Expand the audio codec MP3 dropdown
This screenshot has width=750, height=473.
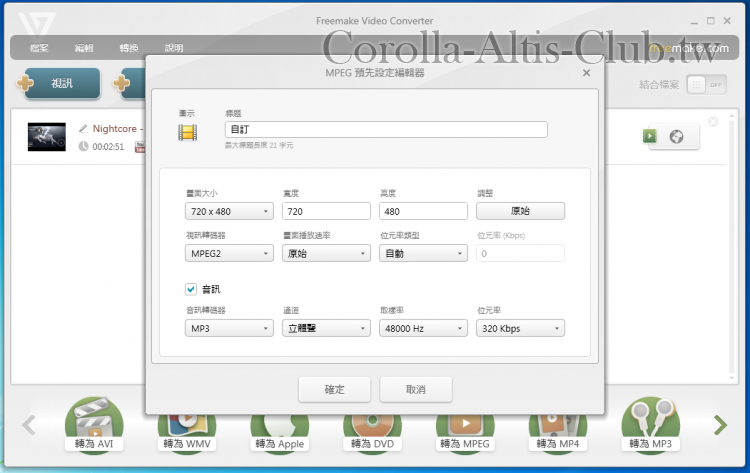tap(229, 328)
